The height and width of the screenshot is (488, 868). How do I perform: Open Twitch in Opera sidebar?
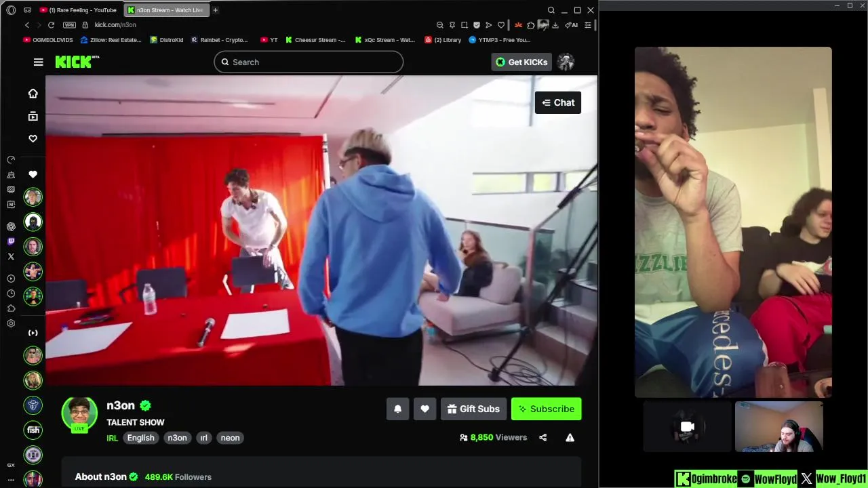coord(11,241)
